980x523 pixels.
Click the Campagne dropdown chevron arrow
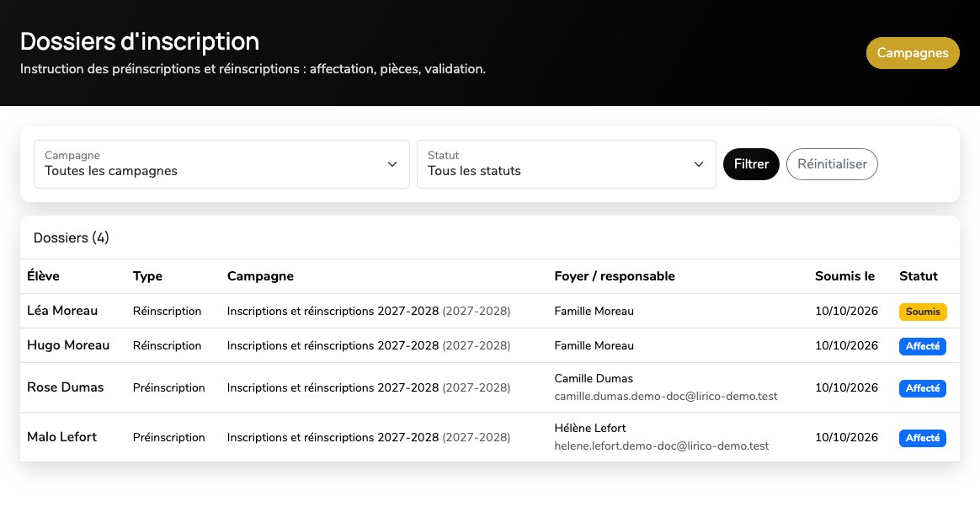(391, 164)
